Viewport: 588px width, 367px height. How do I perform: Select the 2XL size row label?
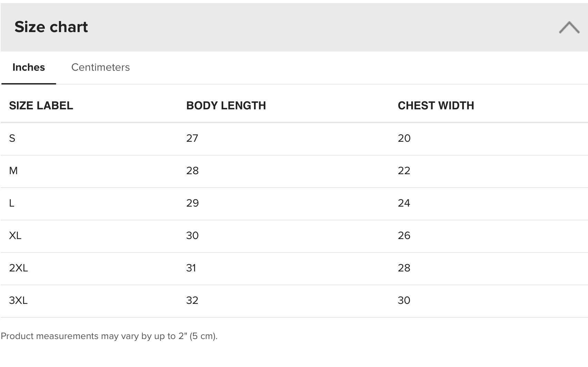[x=18, y=268]
